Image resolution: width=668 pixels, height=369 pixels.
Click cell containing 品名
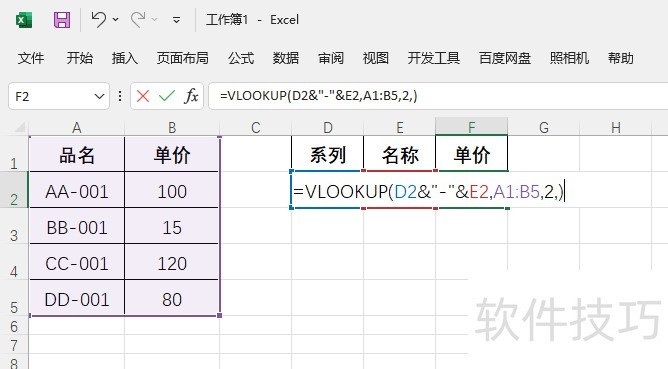(77, 154)
